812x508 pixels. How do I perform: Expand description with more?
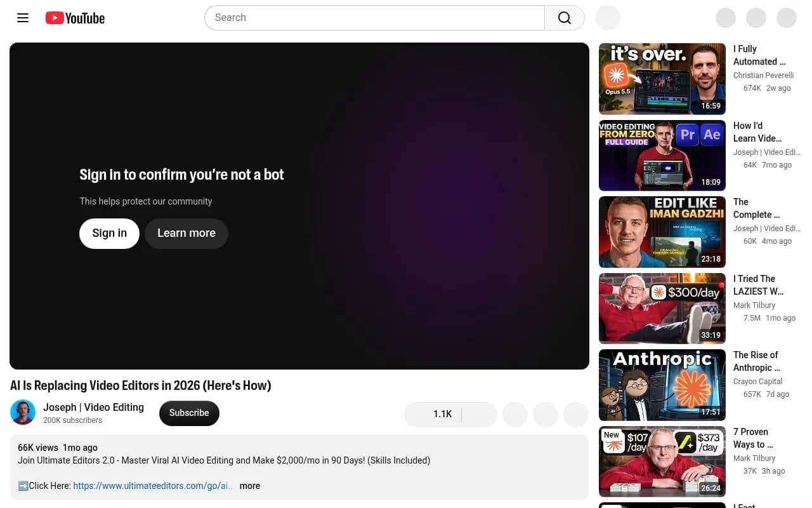[x=250, y=486]
